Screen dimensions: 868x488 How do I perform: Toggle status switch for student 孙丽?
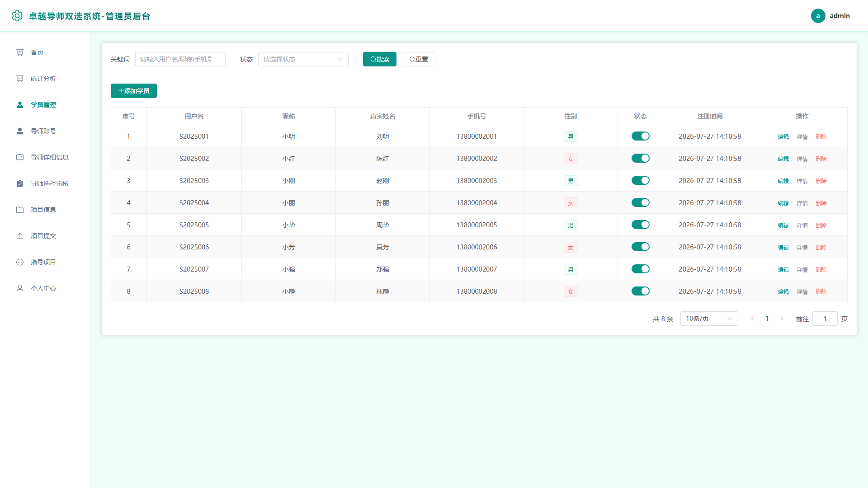640,202
